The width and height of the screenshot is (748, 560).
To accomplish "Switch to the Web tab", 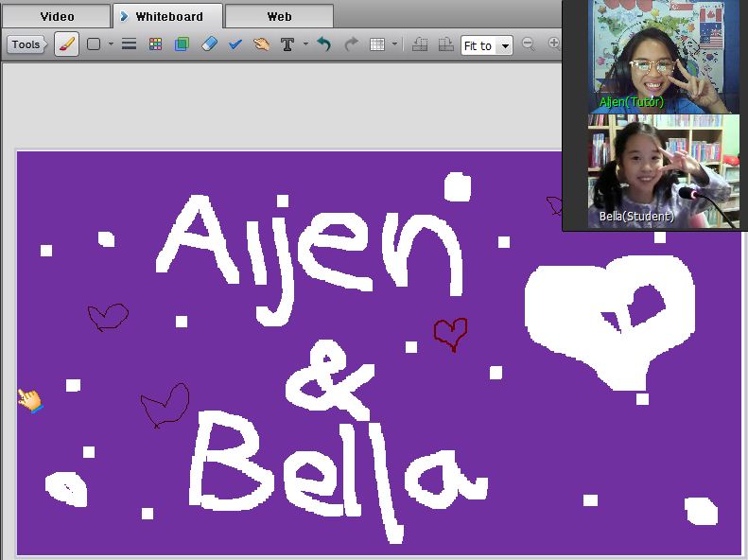I will (279, 16).
